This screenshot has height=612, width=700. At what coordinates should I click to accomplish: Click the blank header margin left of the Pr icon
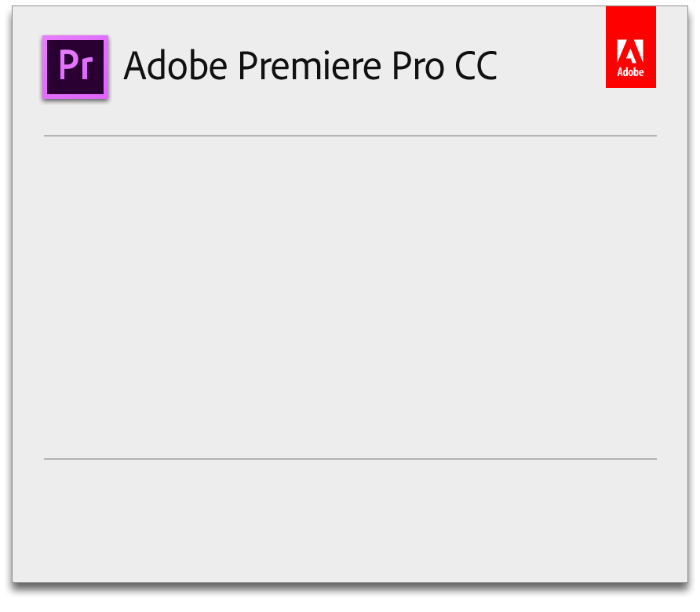click(27, 67)
